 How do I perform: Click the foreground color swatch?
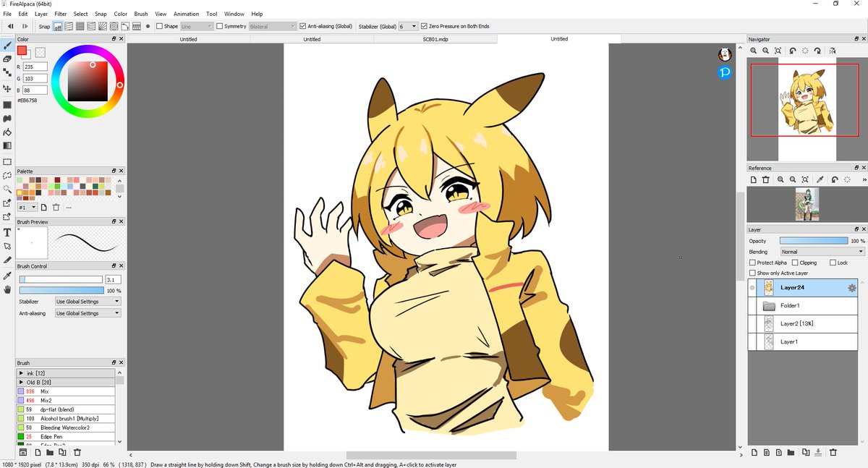coord(22,51)
